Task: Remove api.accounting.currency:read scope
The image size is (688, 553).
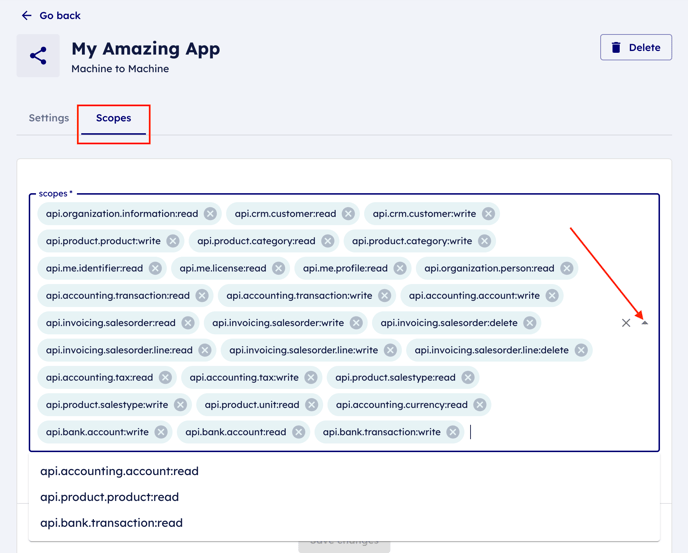Action: pyautogui.click(x=480, y=405)
